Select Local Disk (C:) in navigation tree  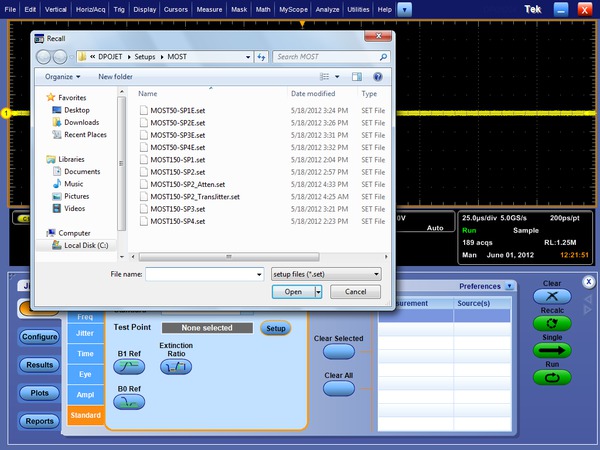point(85,245)
